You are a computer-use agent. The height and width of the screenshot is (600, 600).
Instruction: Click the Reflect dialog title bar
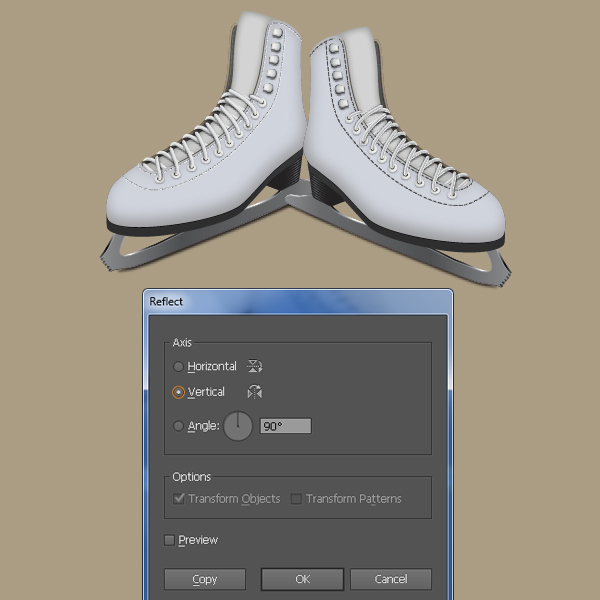point(298,302)
